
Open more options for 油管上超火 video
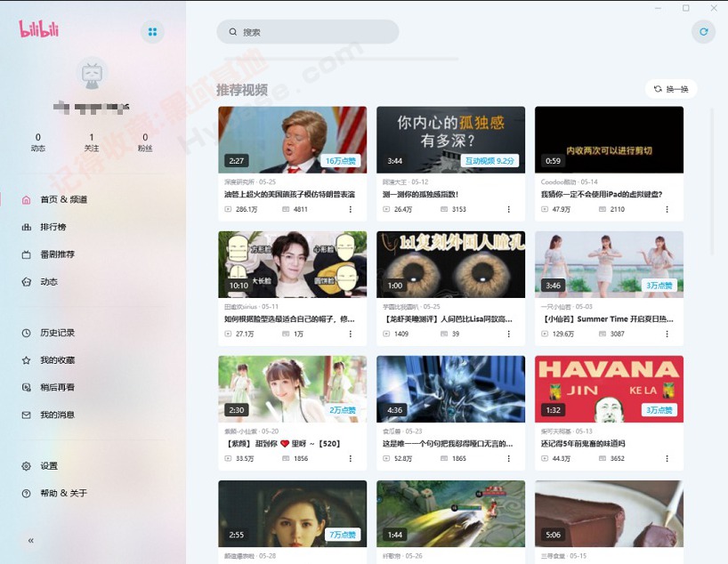coord(351,209)
